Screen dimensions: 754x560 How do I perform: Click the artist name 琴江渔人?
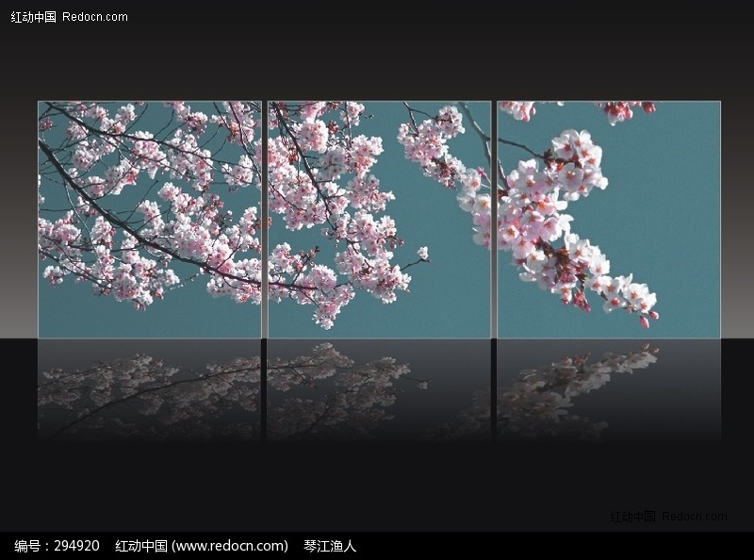(x=328, y=544)
